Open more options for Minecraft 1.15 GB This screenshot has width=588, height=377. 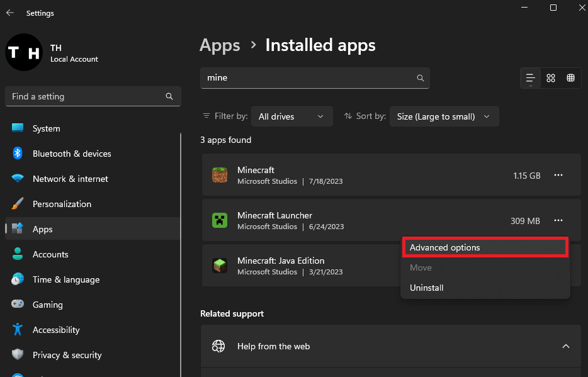[558, 176]
